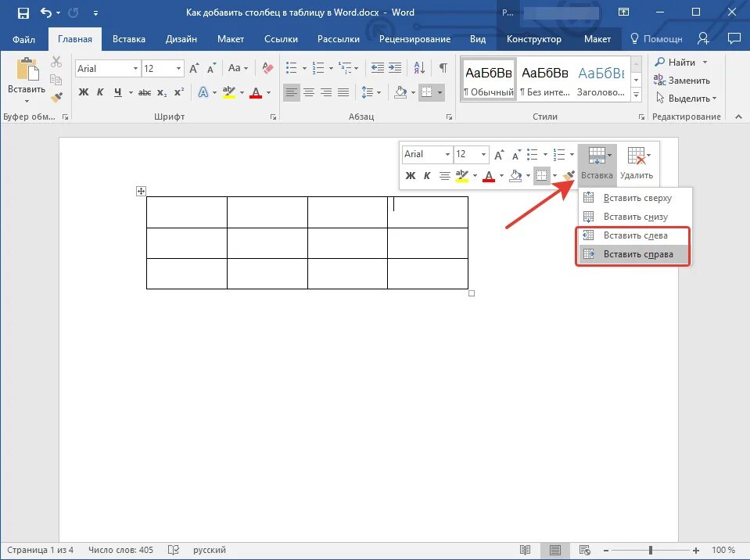Justify text alignment in ribbon
This screenshot has height=560, width=750.
(x=343, y=92)
